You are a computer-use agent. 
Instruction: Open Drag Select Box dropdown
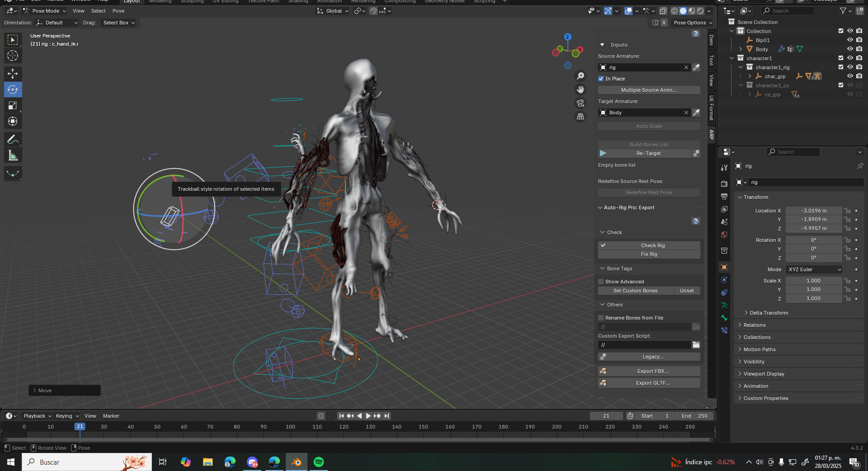[119, 23]
